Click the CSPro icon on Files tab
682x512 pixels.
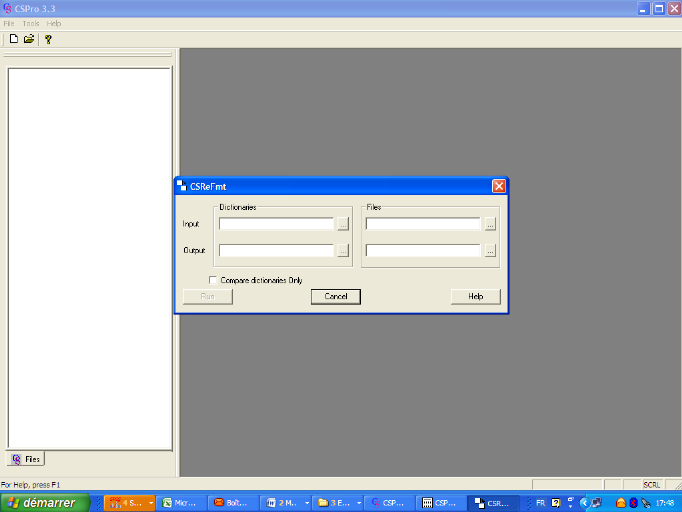pos(16,459)
